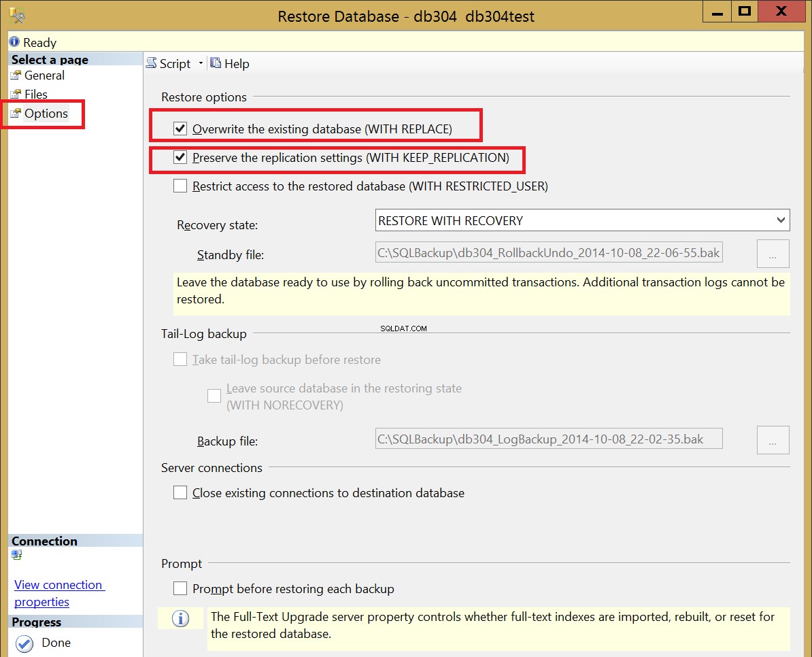The image size is (812, 657).
Task: Click the 'Ready' status text
Action: [39, 42]
